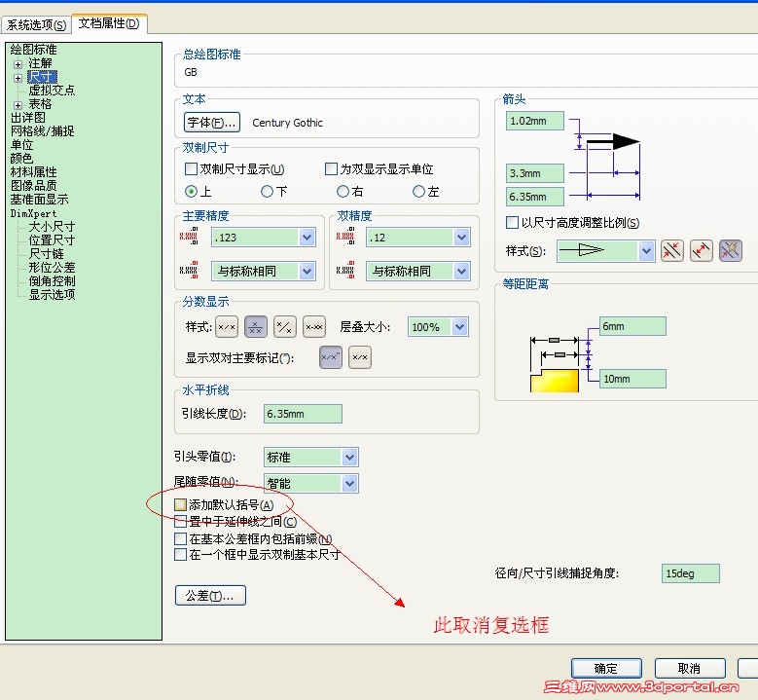Select the 右 radio button

(x=343, y=192)
